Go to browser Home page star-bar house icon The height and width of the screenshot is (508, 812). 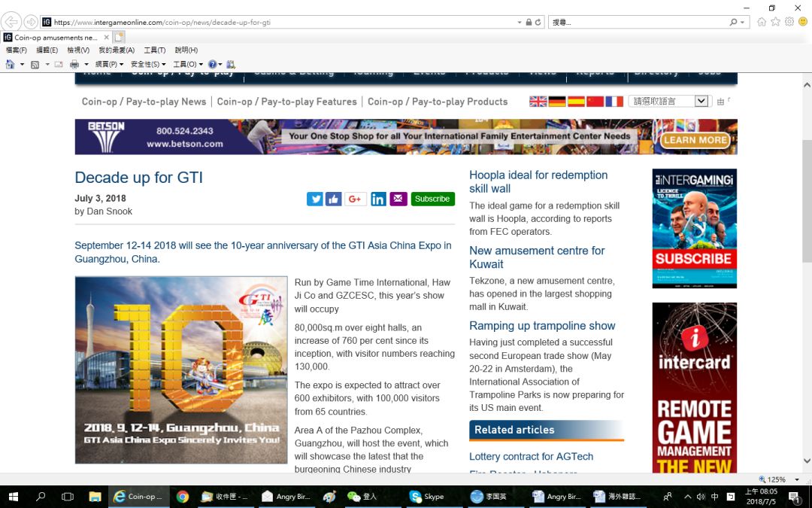click(762, 22)
